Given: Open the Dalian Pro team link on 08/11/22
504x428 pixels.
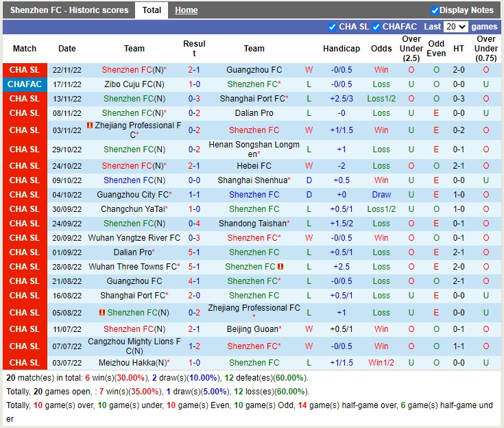Looking at the screenshot, I should click(x=254, y=113).
